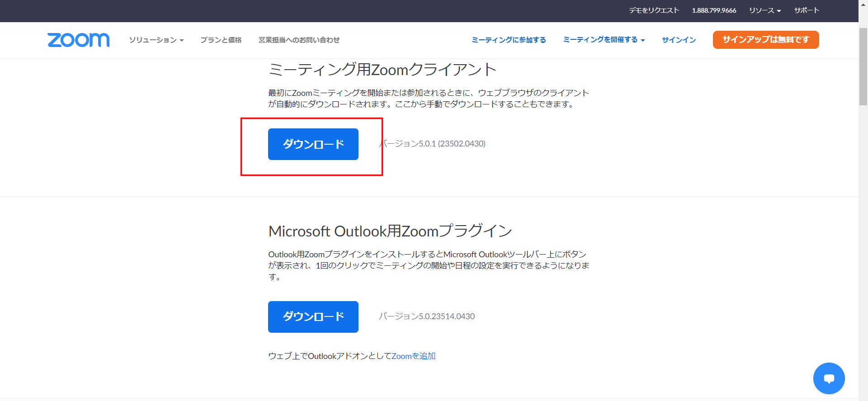The image size is (868, 401).
Task: Open サポート link in top bar
Action: (807, 10)
